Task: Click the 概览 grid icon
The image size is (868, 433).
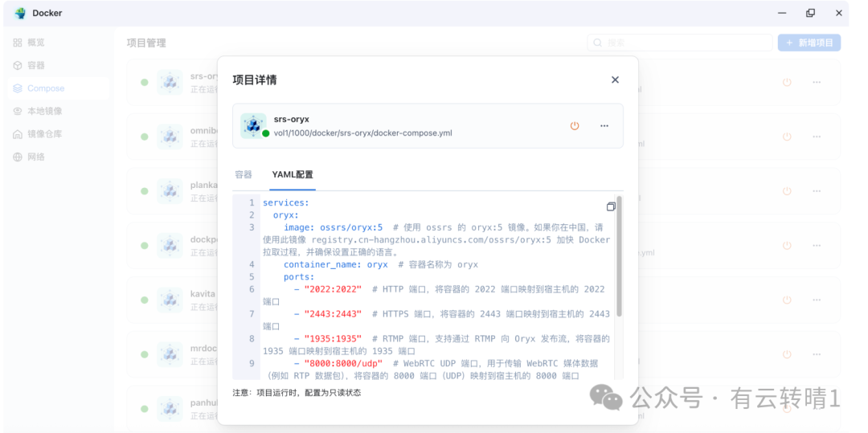Action: coord(18,43)
